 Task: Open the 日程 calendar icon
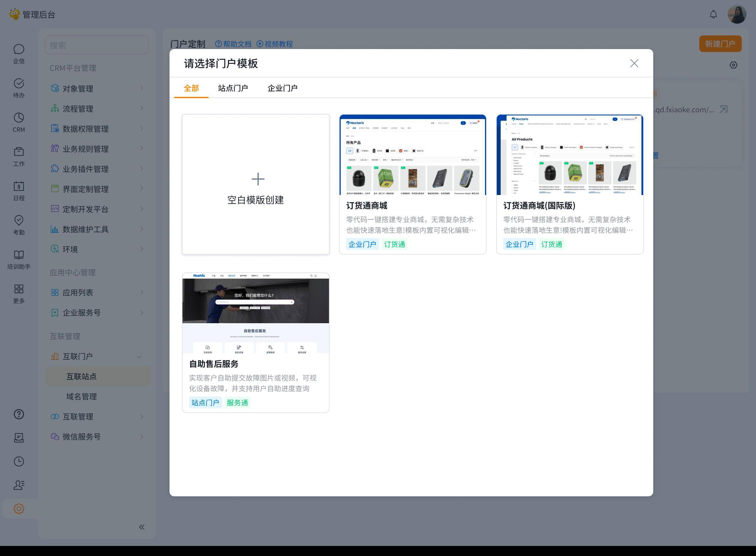click(19, 186)
